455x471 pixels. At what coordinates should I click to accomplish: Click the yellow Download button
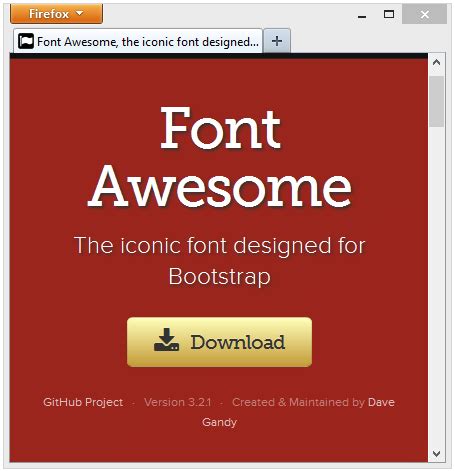point(219,342)
